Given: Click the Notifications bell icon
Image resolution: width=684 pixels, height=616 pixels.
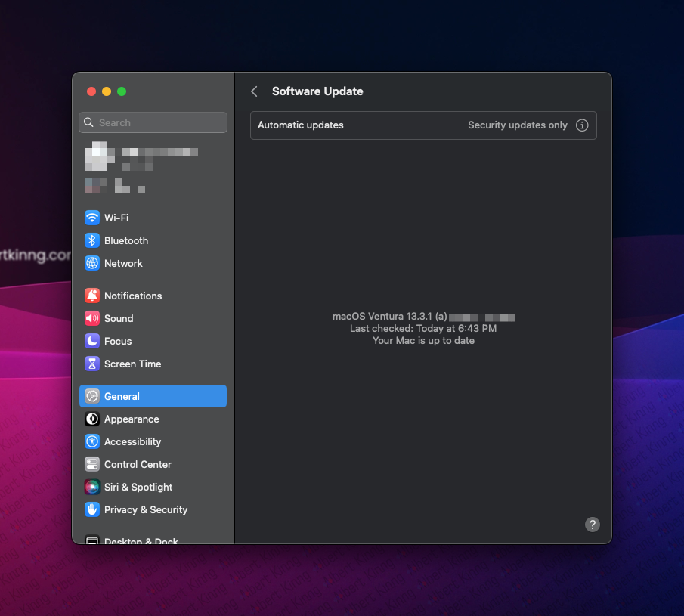Looking at the screenshot, I should pos(92,296).
